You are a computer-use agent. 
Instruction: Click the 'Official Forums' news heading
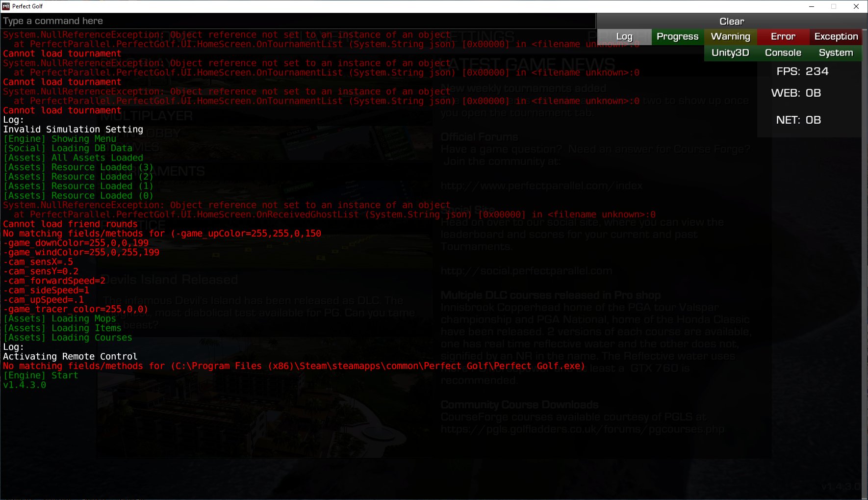coord(479,137)
